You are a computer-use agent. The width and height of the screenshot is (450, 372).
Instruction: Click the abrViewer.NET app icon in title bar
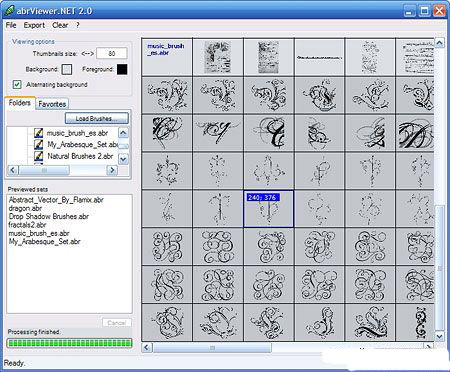pos(9,10)
